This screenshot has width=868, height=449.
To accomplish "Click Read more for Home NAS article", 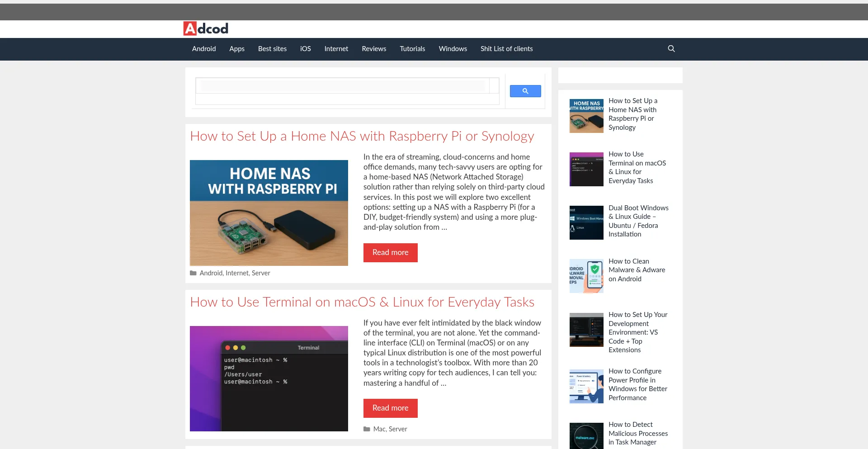I will pos(390,253).
